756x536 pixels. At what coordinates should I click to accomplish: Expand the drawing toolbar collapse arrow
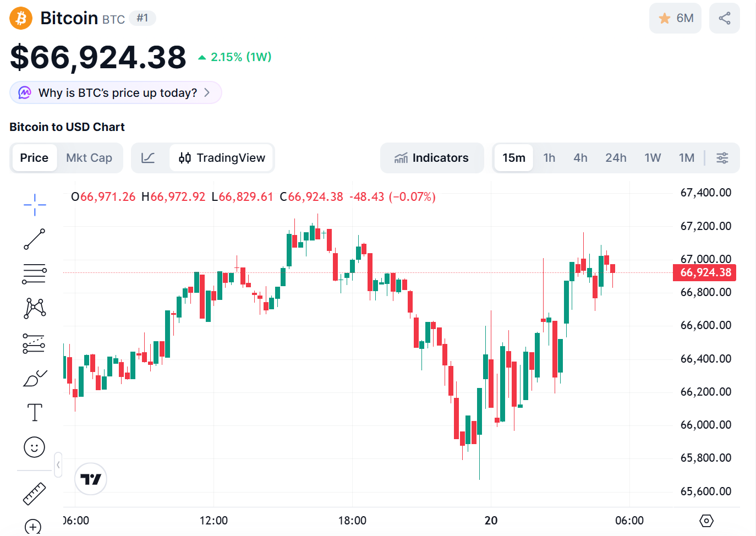tap(58, 465)
